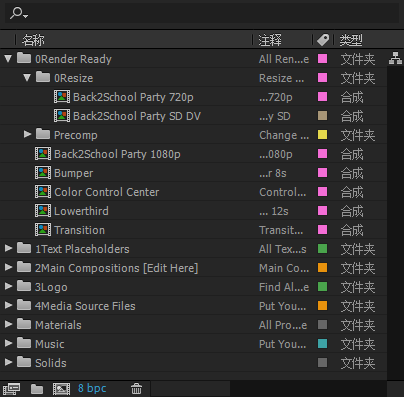Expand the 1Text Placeholders folder
Image resolution: width=404 pixels, height=397 pixels.
tap(9, 248)
